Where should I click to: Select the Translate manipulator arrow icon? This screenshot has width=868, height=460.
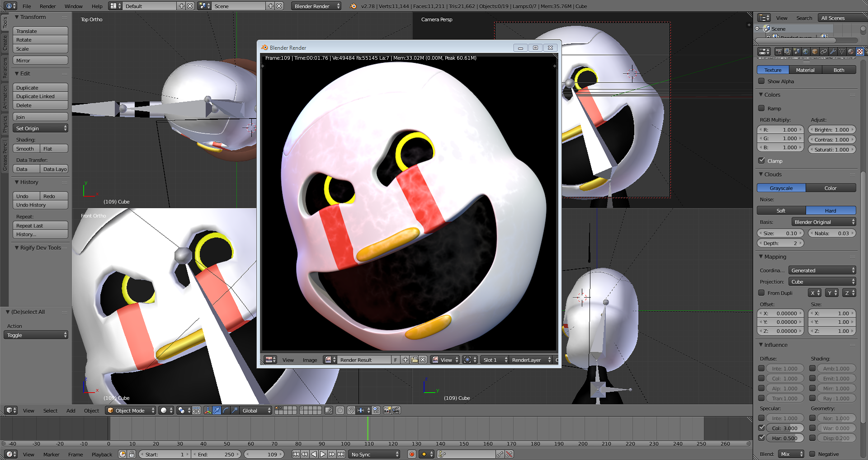[217, 410]
